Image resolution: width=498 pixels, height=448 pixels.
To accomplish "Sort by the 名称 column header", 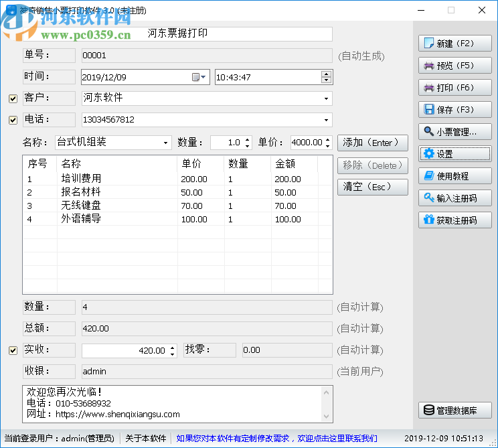I will tap(117, 163).
